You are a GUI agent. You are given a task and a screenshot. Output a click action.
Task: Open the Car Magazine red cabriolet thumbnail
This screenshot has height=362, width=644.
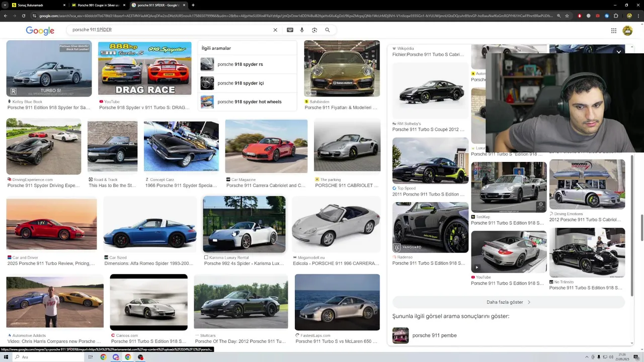pos(266,146)
